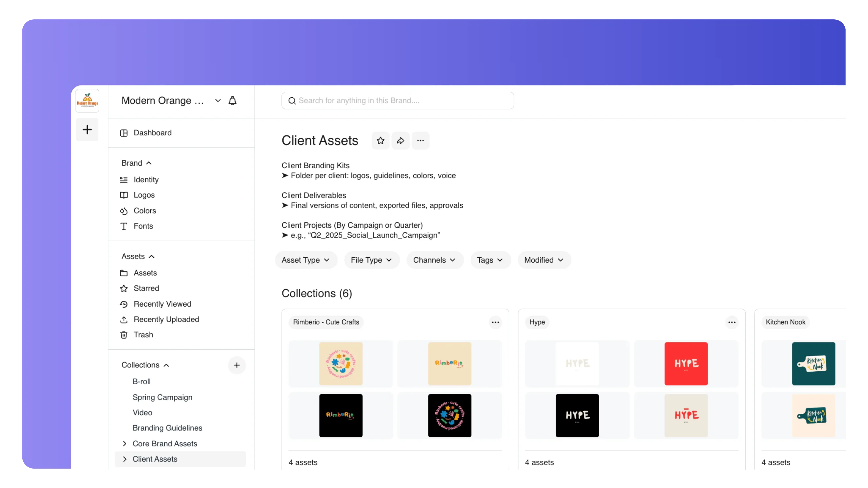Click the notification bell icon
Viewport: 868px width, 488px height.
[x=232, y=101]
